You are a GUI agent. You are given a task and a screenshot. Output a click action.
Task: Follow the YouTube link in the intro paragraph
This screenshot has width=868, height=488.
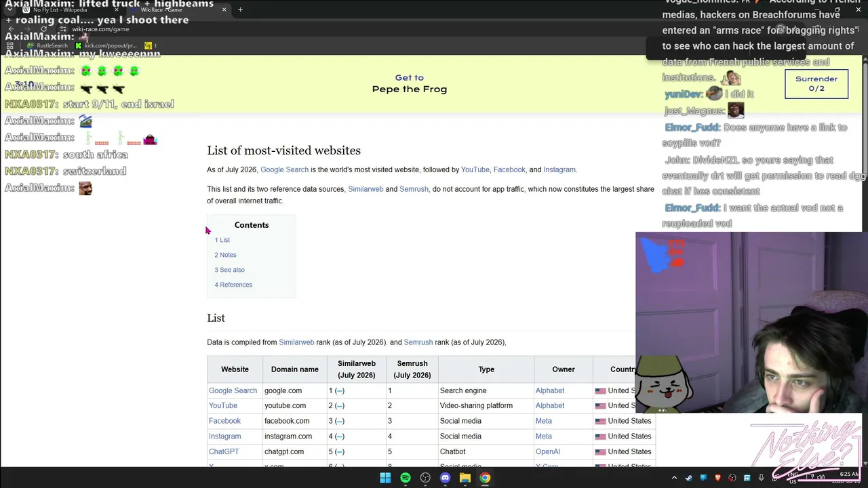(x=475, y=169)
